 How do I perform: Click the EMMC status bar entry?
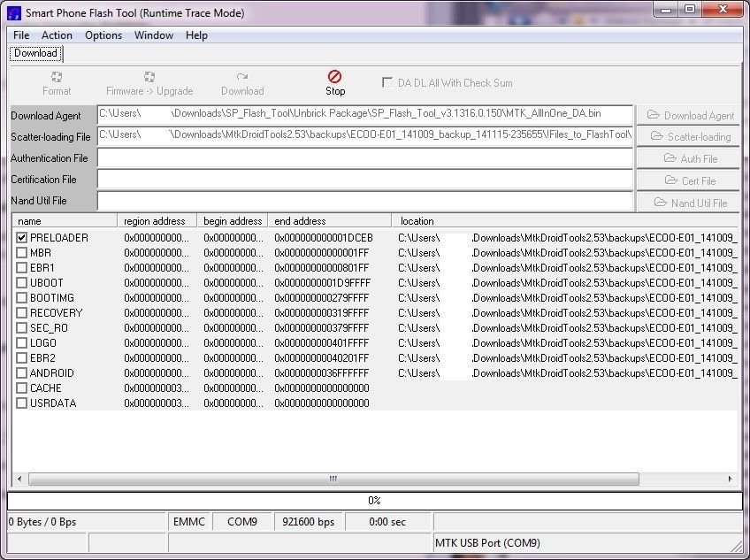coord(189,522)
